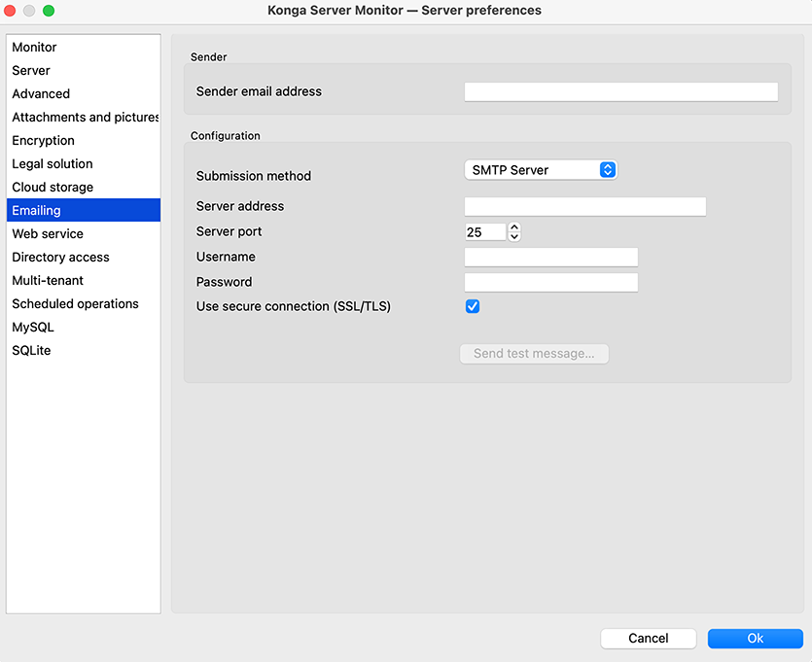Show Scheduled operations settings
Screen dimensions: 812x662
point(75,304)
